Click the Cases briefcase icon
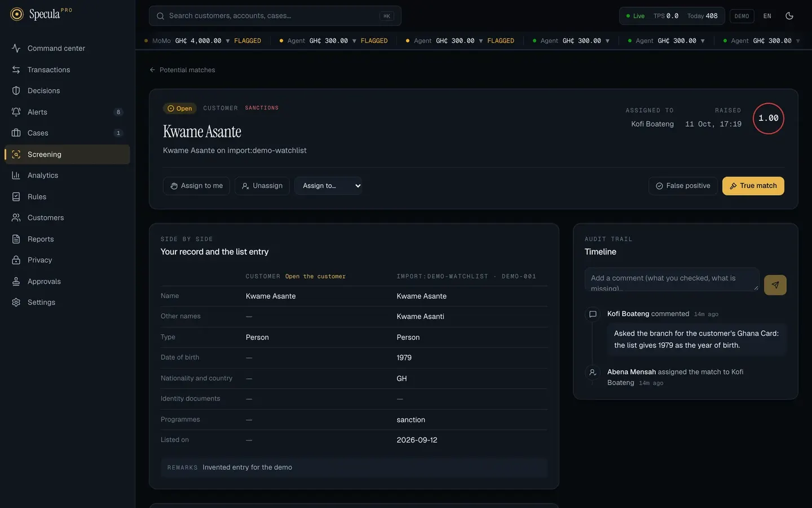 click(x=16, y=133)
